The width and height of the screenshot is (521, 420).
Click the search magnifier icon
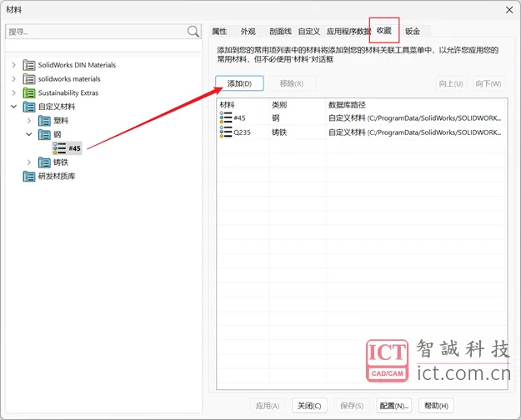[193, 32]
